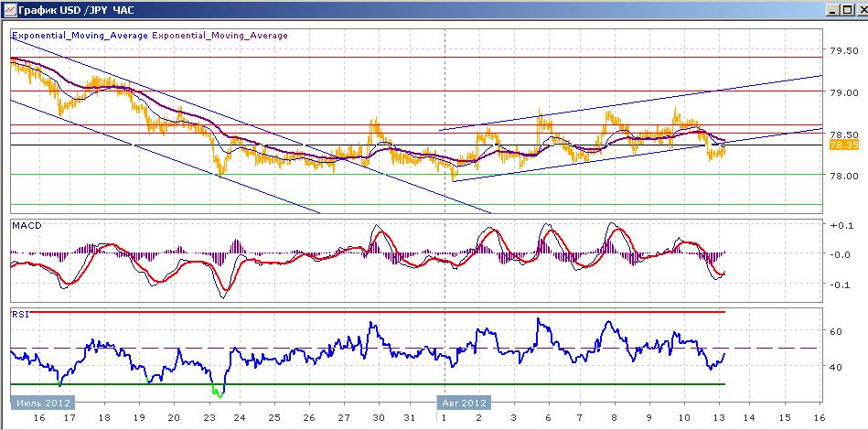This screenshot has height=430, width=868.
Task: Click date label 6 on time axis
Action: pos(549,416)
